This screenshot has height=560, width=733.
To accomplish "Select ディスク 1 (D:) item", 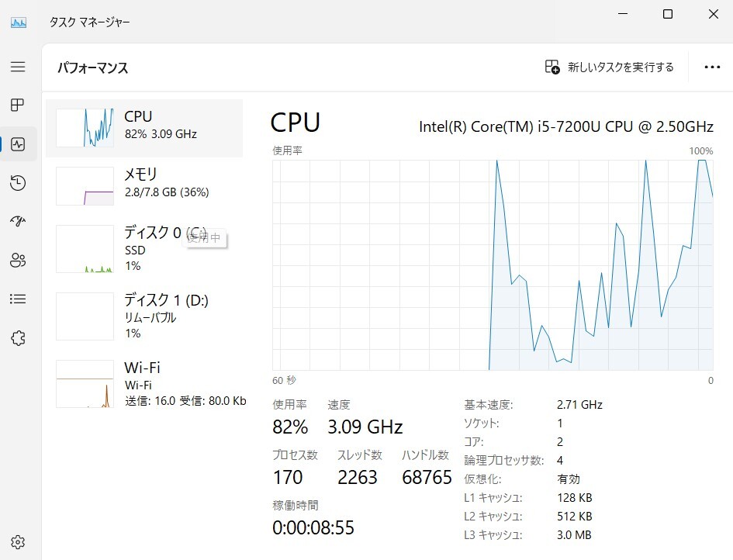I will (144, 316).
